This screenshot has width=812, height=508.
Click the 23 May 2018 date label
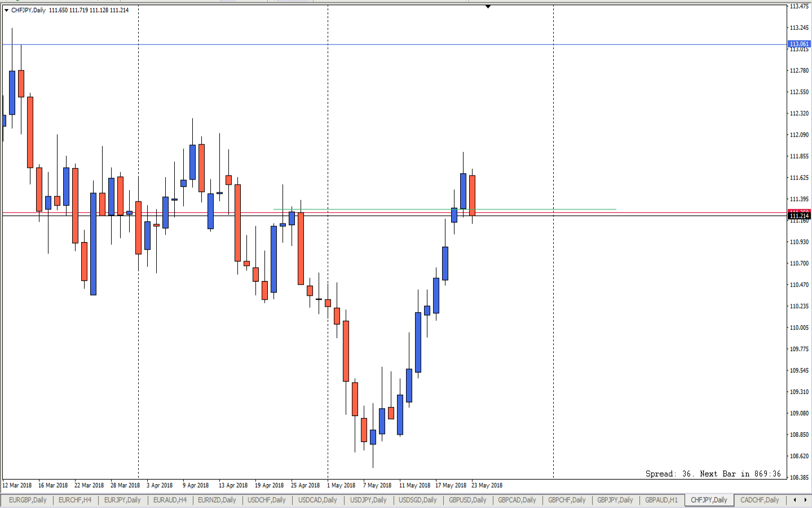pos(487,485)
